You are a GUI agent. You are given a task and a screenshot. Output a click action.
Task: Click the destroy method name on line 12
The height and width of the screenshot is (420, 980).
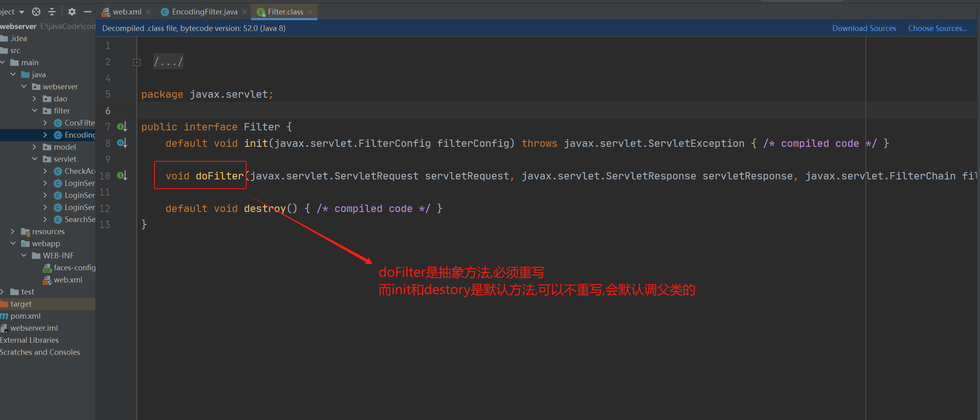265,208
